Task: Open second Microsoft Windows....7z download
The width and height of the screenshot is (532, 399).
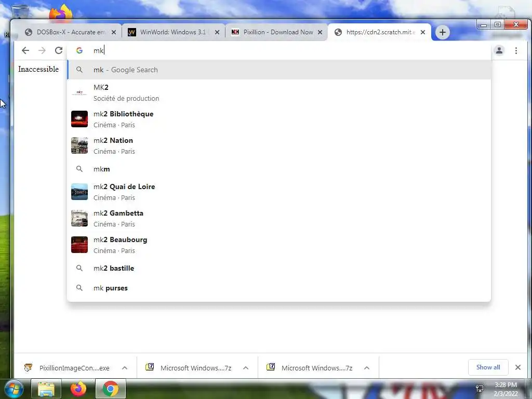Action: (310, 368)
